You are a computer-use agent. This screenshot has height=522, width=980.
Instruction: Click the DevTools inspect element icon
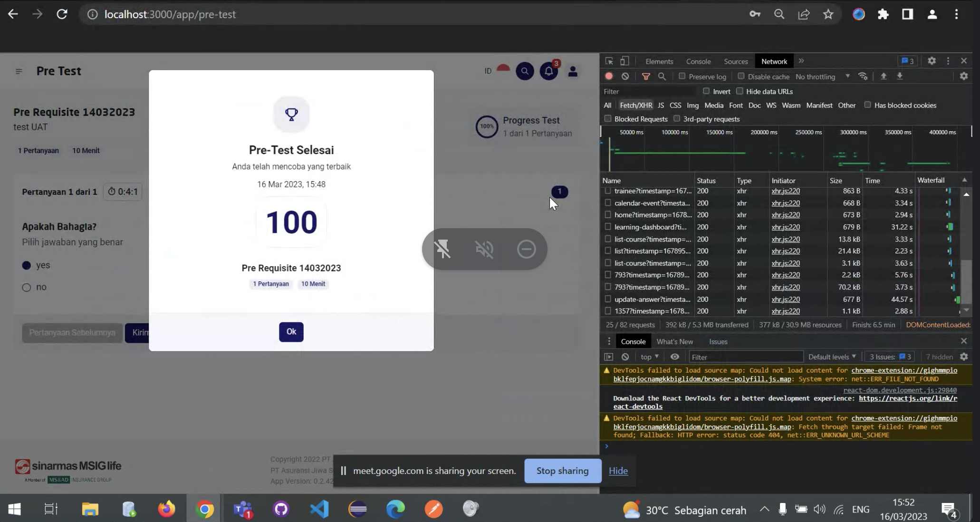(609, 61)
